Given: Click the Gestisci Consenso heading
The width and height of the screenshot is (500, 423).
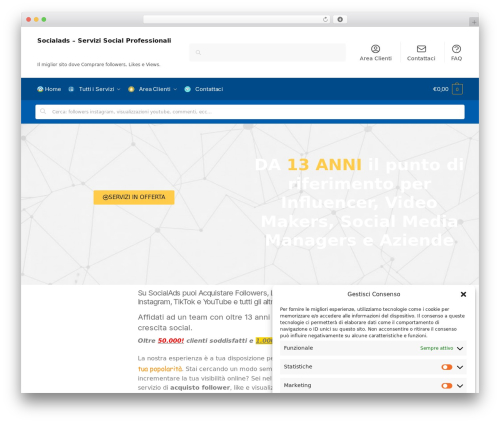Looking at the screenshot, I should (x=374, y=294).
